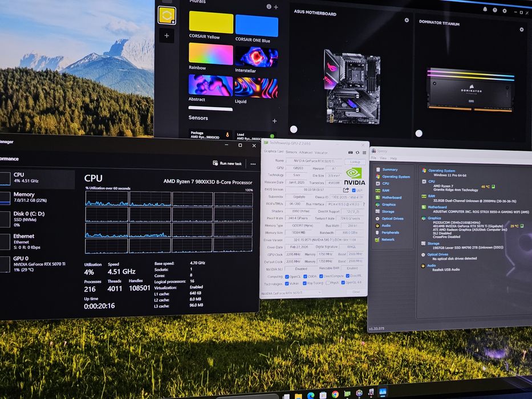Click the Speccy graphics 29 °C temperature icon

click(522, 226)
